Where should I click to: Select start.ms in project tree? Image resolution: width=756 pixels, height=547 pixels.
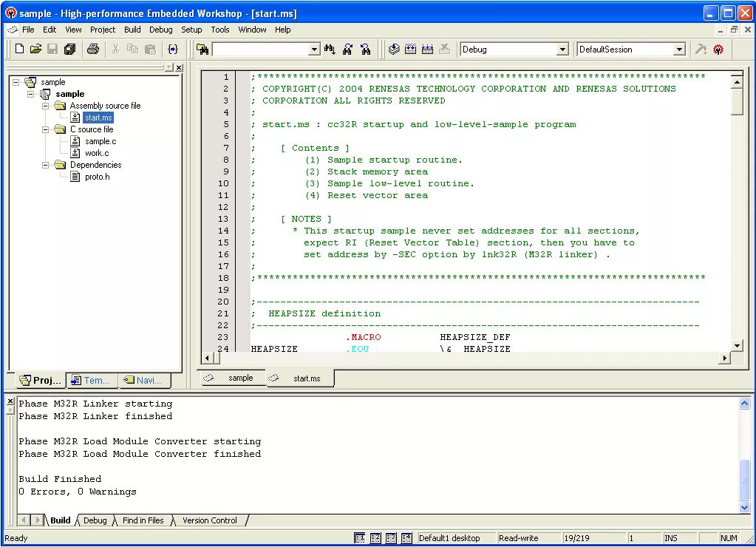click(98, 118)
